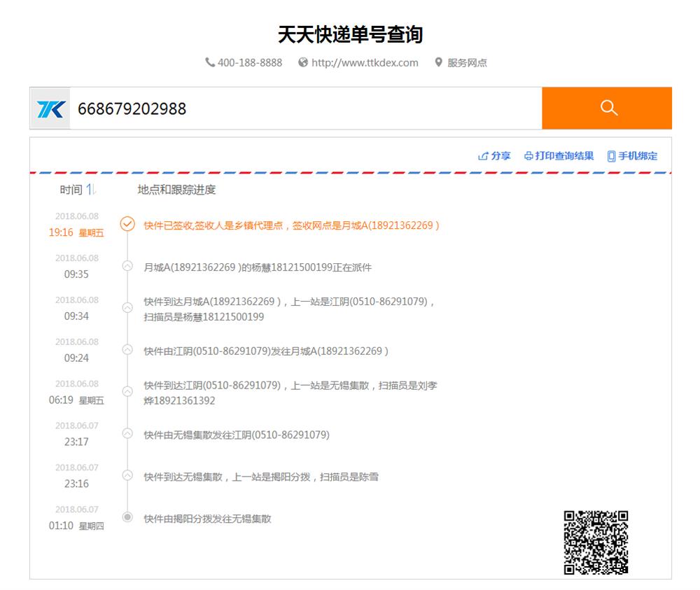
Task: Click the 杨慧 正在派件 delivery status text
Action: pyautogui.click(x=258, y=267)
